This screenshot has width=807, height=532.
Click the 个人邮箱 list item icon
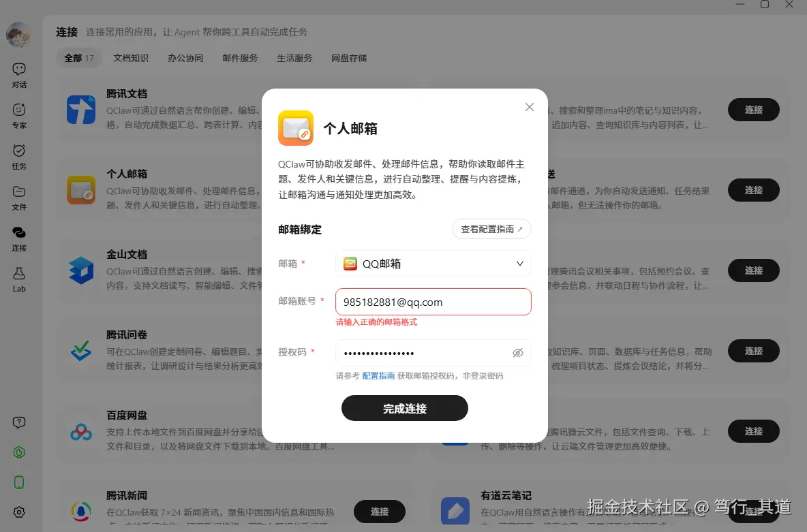(81, 190)
